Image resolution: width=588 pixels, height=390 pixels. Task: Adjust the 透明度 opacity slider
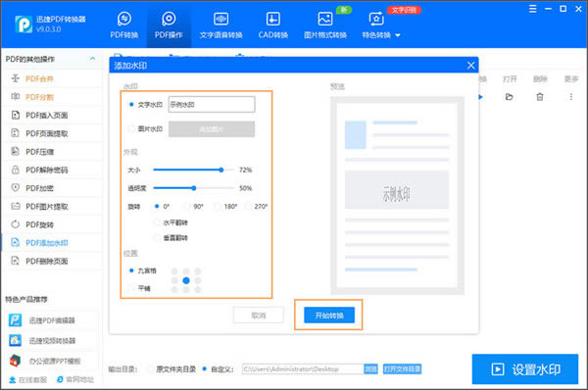pos(193,188)
